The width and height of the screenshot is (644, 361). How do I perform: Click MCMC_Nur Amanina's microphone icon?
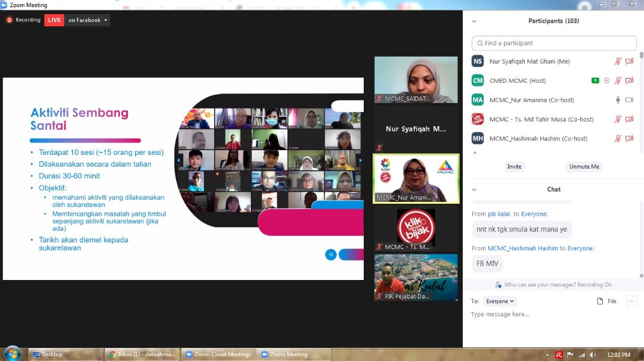click(x=618, y=100)
